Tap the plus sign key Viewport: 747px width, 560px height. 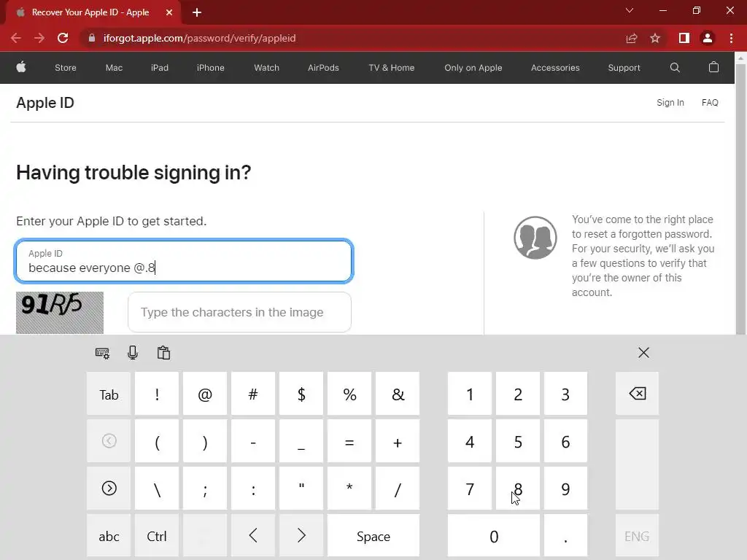pos(398,441)
